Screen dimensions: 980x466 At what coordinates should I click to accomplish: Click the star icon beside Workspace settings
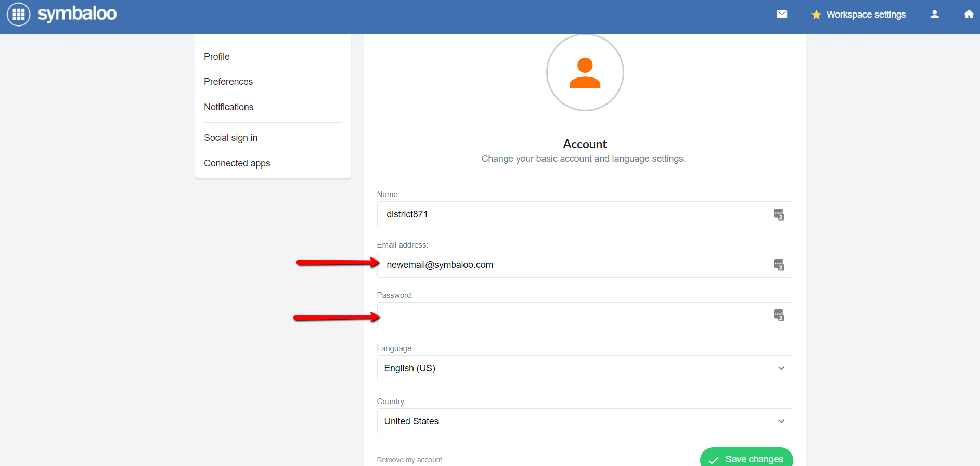tap(816, 15)
